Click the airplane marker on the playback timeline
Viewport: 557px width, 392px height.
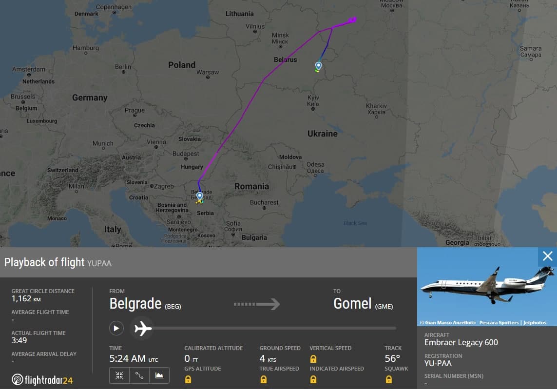pyautogui.click(x=143, y=329)
